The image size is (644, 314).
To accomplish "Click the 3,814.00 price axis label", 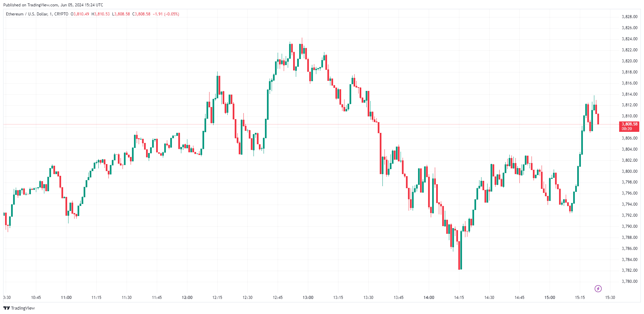I will 629,94.
